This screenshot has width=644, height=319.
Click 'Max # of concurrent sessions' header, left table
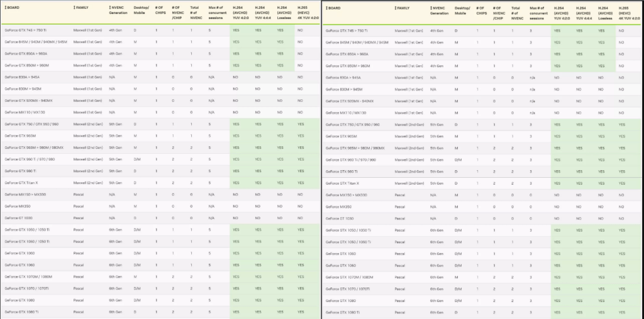click(217, 13)
